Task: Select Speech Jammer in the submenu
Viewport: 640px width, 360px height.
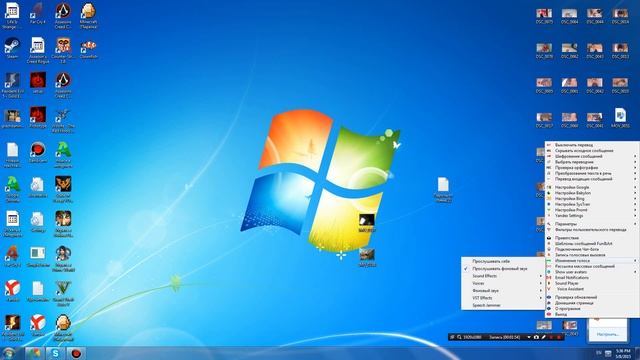Action: tap(502, 305)
